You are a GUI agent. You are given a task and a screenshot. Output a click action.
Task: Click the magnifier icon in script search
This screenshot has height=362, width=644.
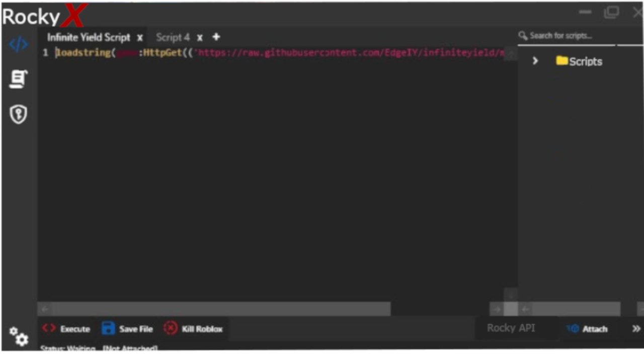tap(523, 36)
